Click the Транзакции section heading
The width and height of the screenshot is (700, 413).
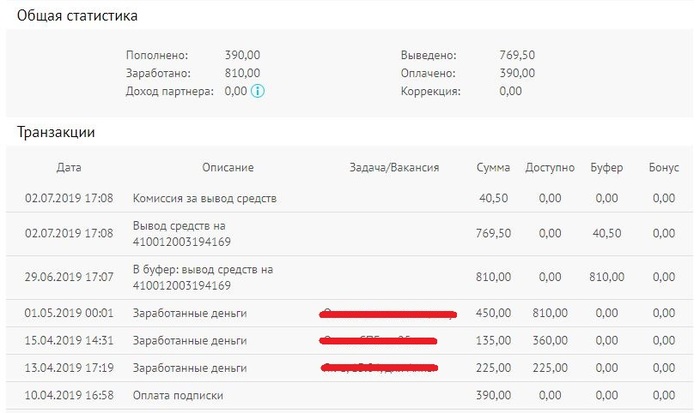point(56,132)
